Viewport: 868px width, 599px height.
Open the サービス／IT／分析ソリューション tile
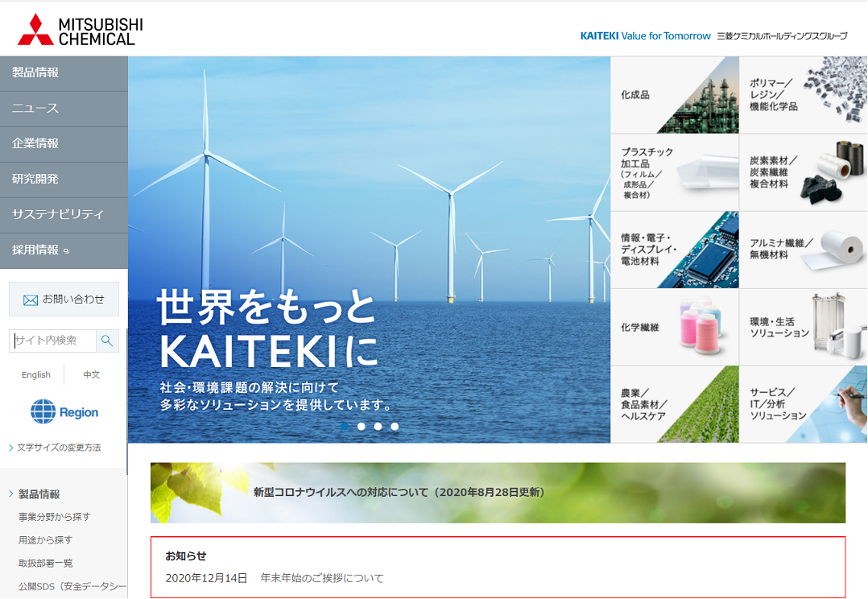[x=804, y=404]
